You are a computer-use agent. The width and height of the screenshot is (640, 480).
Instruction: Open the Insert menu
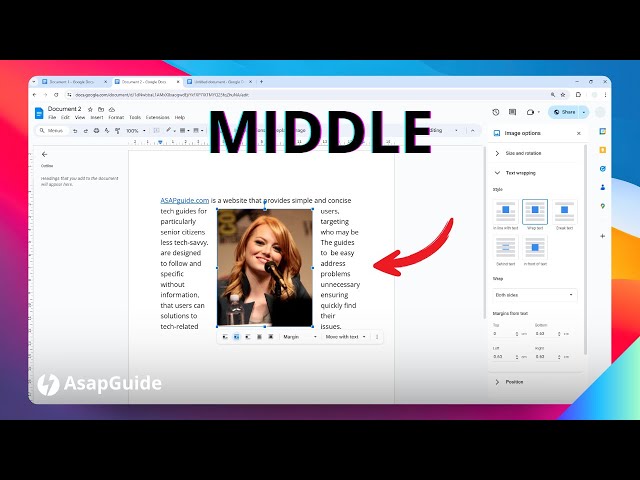coord(97,117)
